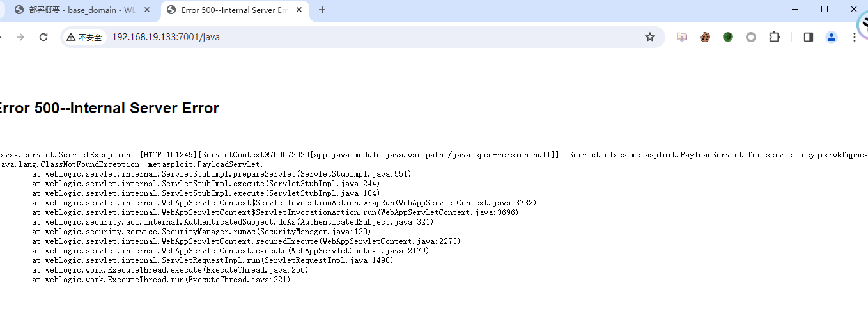Viewport: 868px width, 334px height.
Task: Open the pink screen extension icon
Action: tap(682, 37)
